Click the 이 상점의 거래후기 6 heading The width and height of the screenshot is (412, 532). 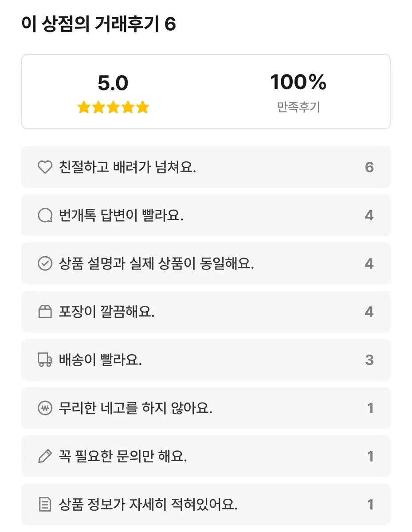tap(98, 24)
